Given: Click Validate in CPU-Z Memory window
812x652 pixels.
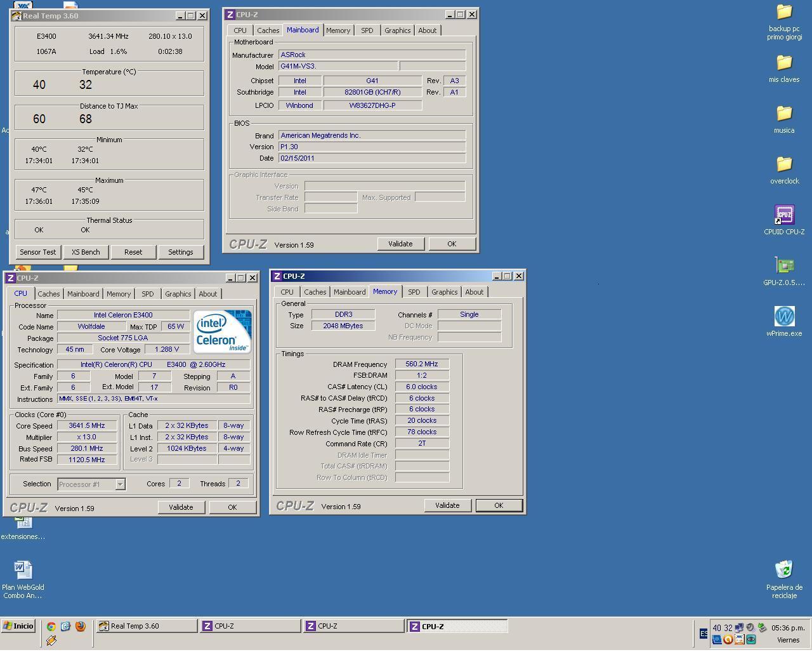Looking at the screenshot, I should pos(447,505).
